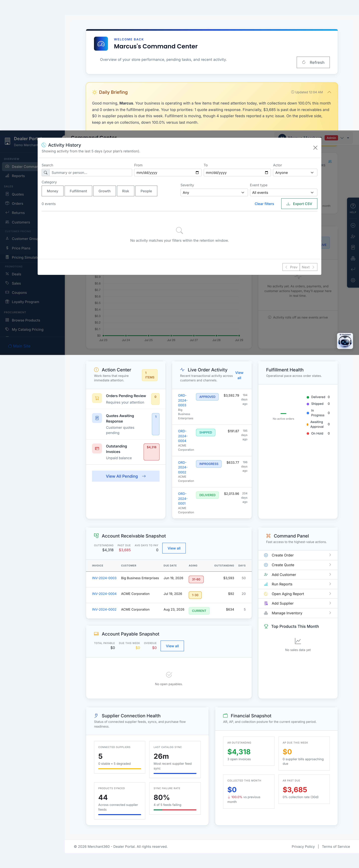The height and width of the screenshot is (868, 359).
Task: Click View all in Account Payable Snapshot
Action: coord(172,646)
